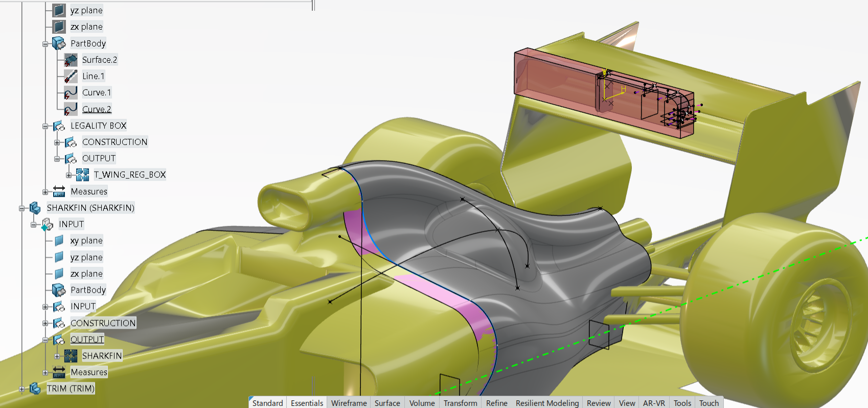Collapse the upper PartBody node

click(45, 44)
